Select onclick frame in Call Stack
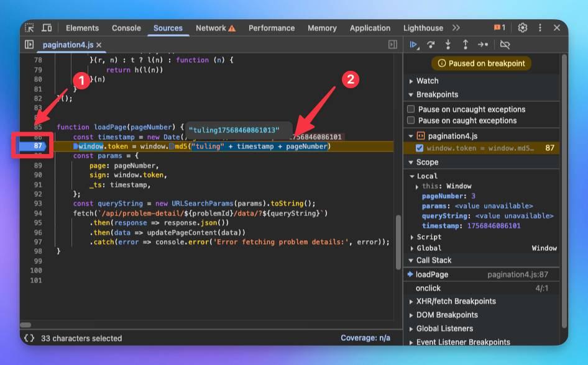 pos(482,288)
